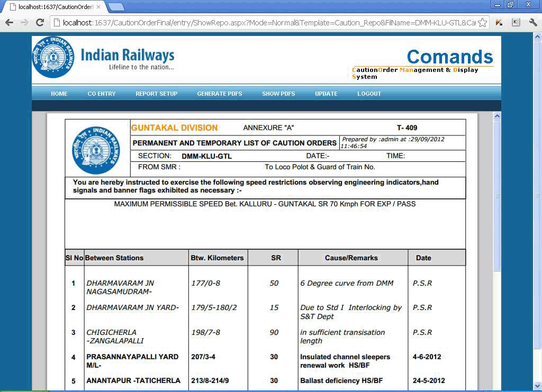Click the GUNTAKAL DIVISION heading
The width and height of the screenshot is (542, 392).
click(x=174, y=128)
